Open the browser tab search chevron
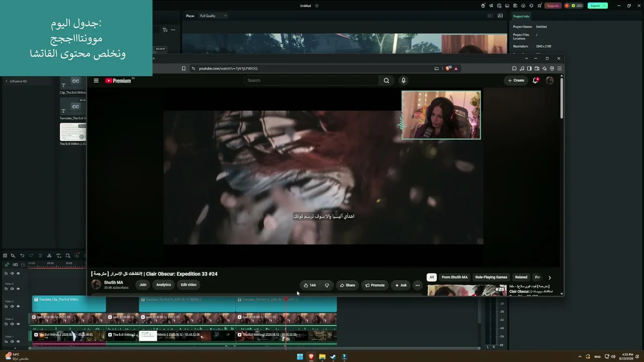This screenshot has width=644, height=362. [527, 58]
